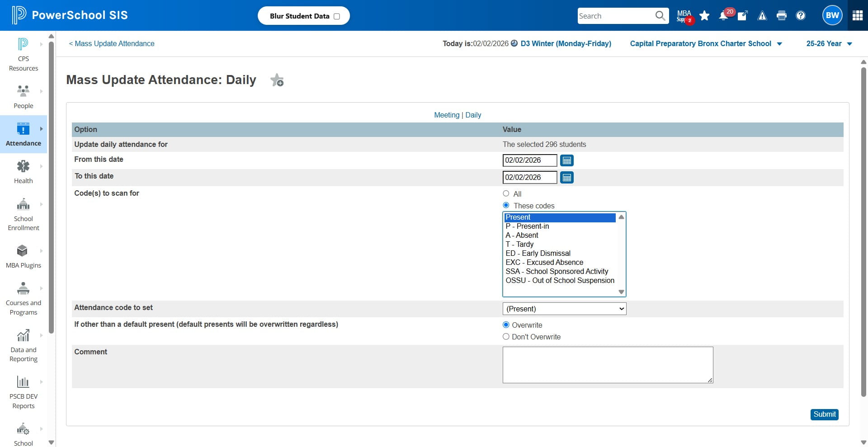Open the printer icon in top bar
The height and width of the screenshot is (447, 868).
pos(781,16)
